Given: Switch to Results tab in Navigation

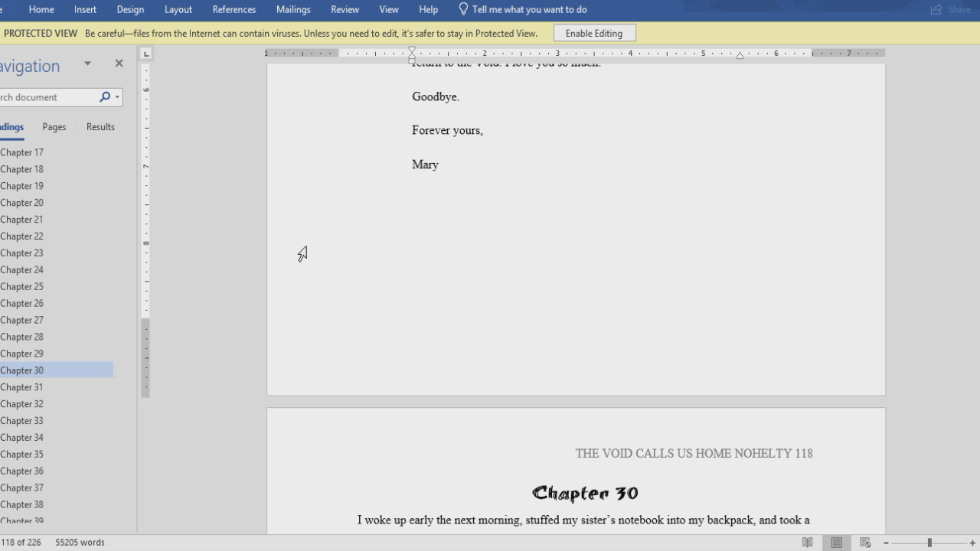Looking at the screenshot, I should click(100, 127).
